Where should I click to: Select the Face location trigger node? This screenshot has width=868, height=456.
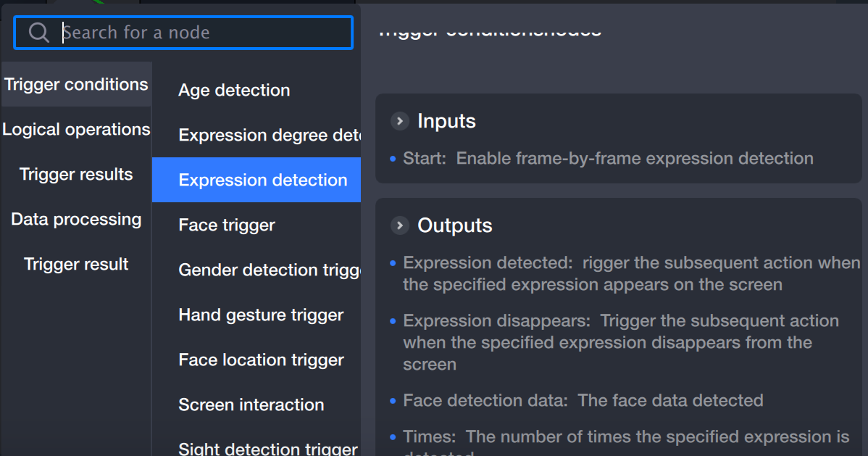[x=261, y=360]
